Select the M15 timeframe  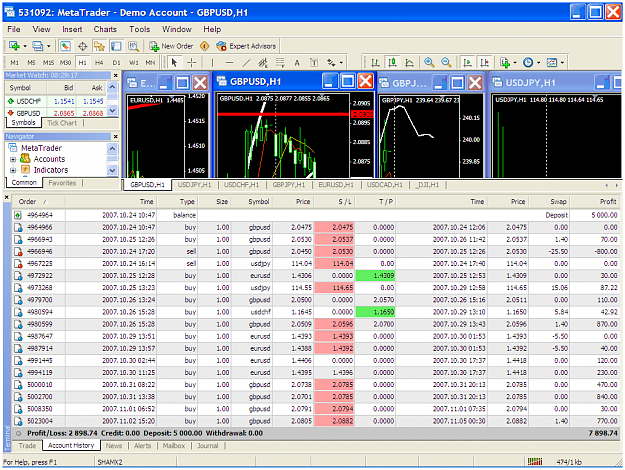click(x=48, y=63)
